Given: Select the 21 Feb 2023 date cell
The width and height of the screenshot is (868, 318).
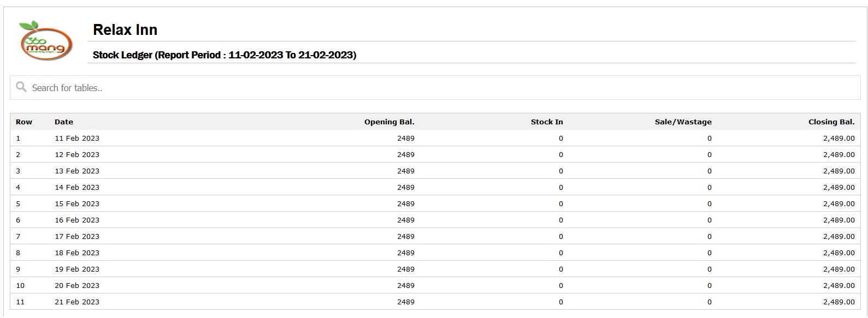Looking at the screenshot, I should tap(77, 302).
